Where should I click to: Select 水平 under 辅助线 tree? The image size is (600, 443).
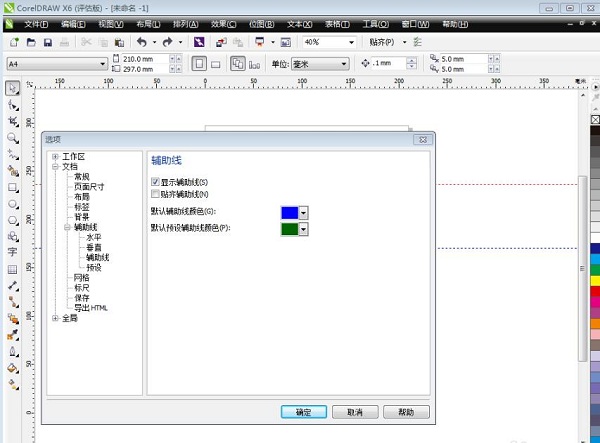click(x=94, y=237)
